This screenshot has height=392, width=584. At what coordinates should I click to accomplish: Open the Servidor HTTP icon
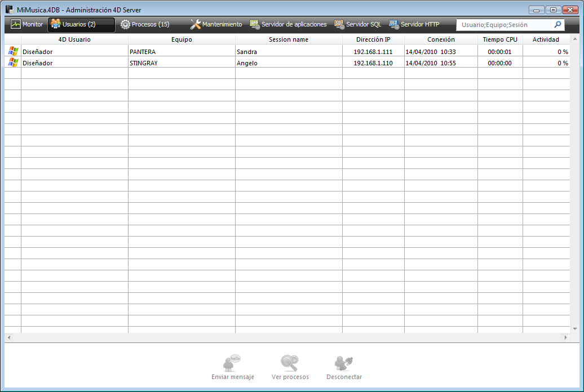(x=394, y=24)
